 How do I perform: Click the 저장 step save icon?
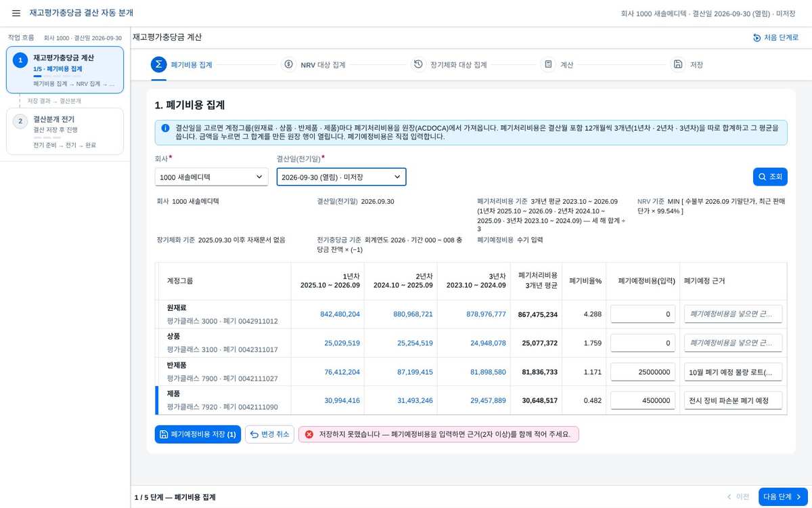point(677,64)
